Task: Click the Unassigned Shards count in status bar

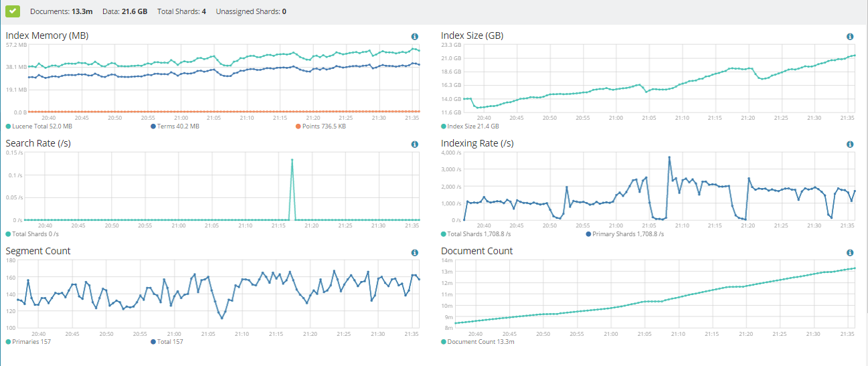Action: coord(284,11)
